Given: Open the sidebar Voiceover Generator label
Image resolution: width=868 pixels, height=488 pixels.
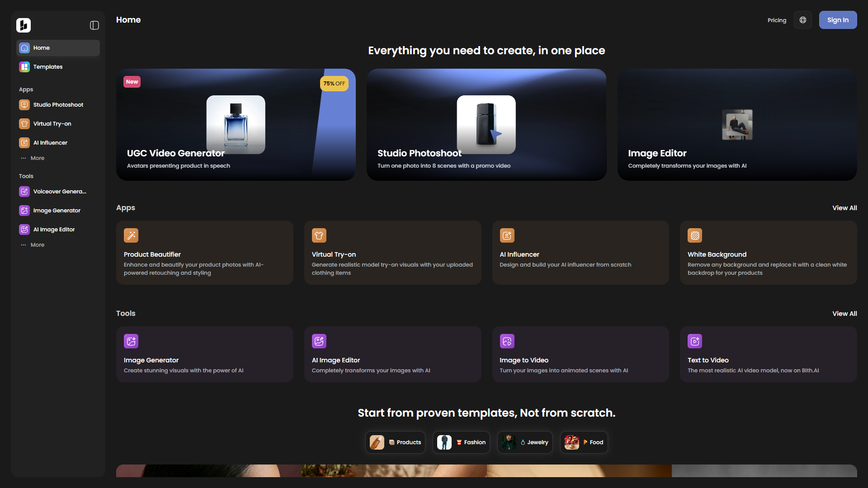Looking at the screenshot, I should (x=60, y=192).
